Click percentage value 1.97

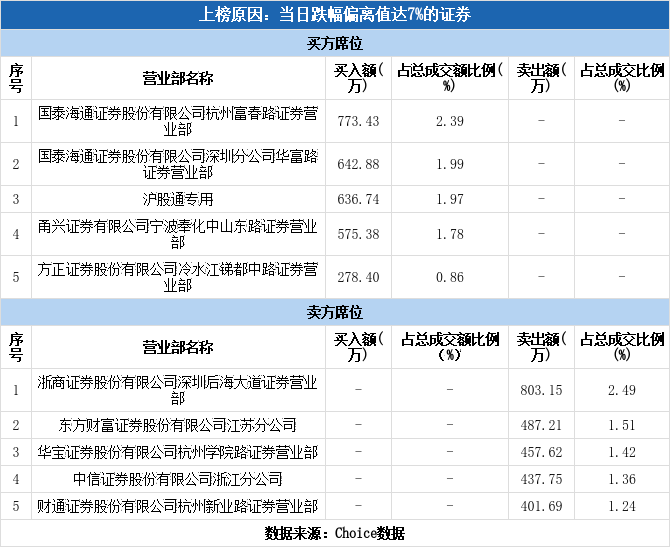(450, 199)
